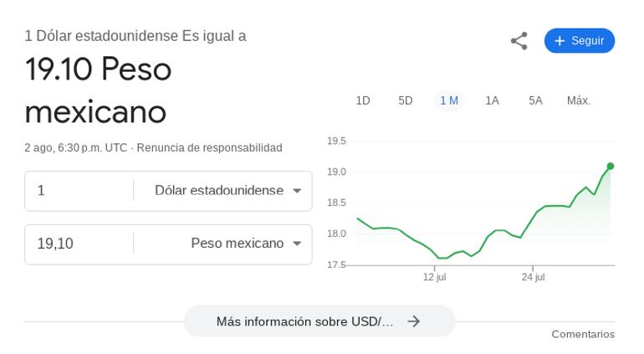This screenshot has width=644, height=354.
Task: Click the share icon
Action: pos(519,41)
